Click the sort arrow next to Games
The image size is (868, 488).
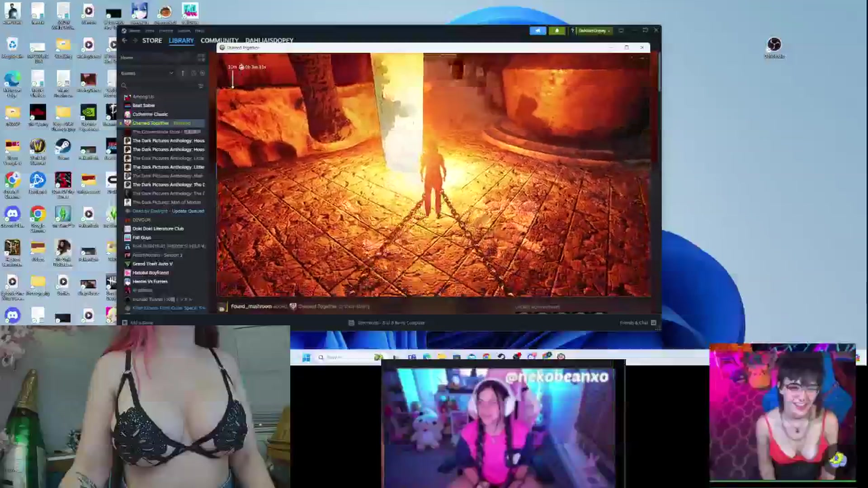tap(183, 73)
